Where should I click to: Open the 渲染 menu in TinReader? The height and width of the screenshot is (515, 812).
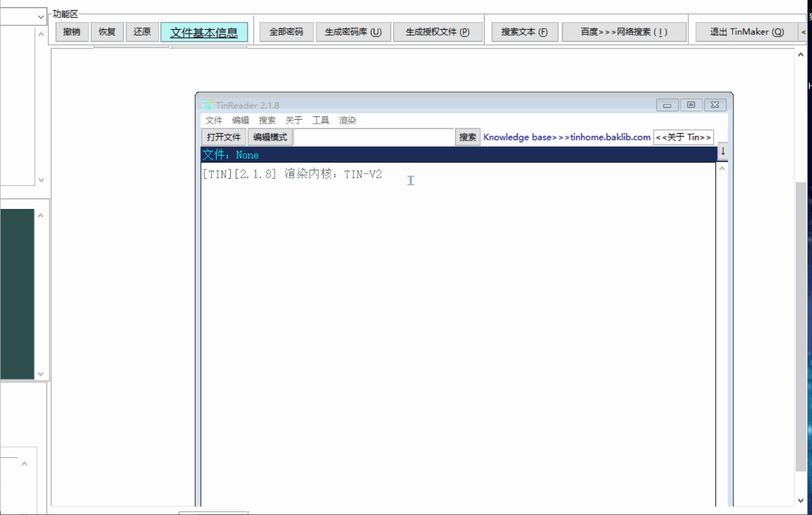pyautogui.click(x=347, y=120)
